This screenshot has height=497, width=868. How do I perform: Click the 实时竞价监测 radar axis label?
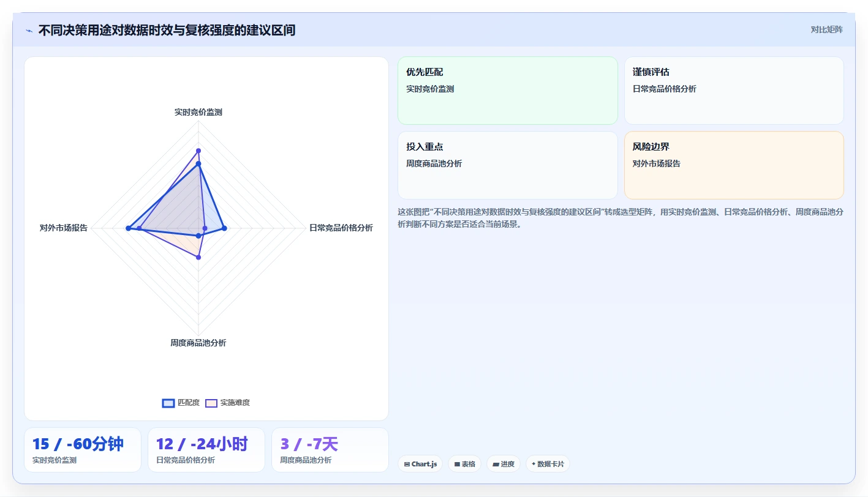[x=198, y=112]
